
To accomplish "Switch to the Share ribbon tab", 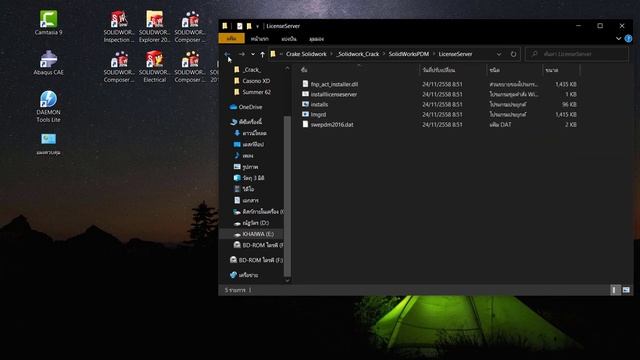I will 289,39.
